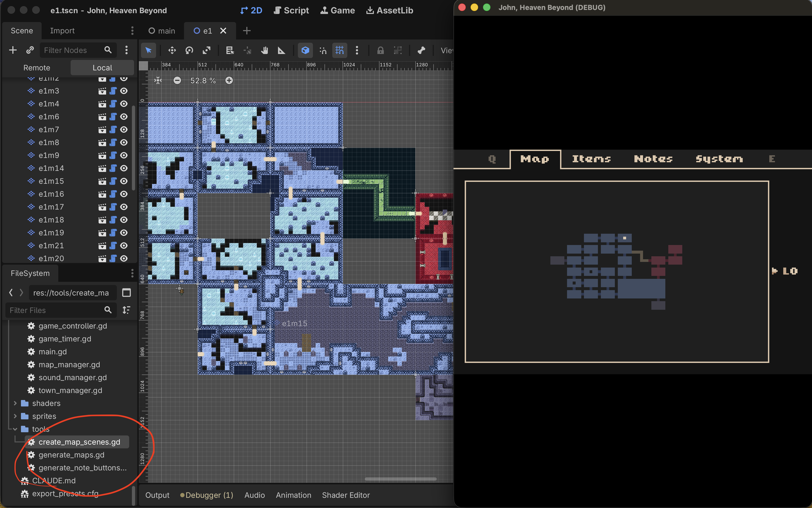Lock selected node with padlock icon
This screenshot has height=508, width=812.
coord(380,51)
